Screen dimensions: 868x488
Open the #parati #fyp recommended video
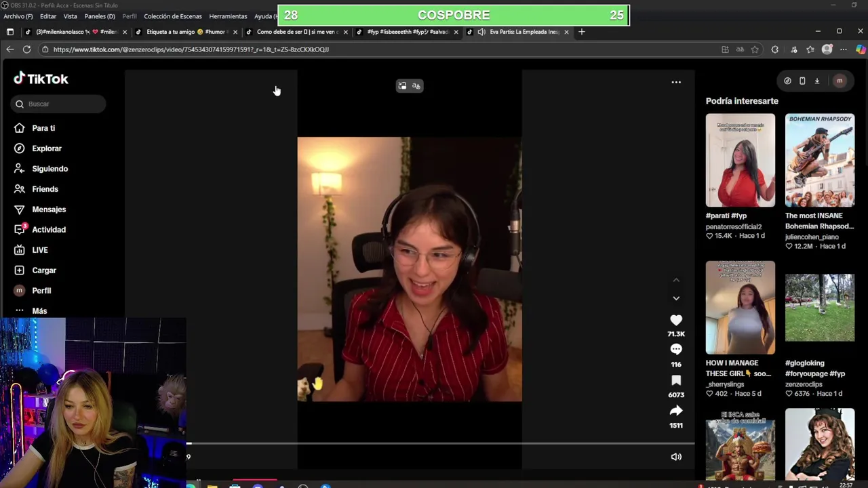coord(740,160)
